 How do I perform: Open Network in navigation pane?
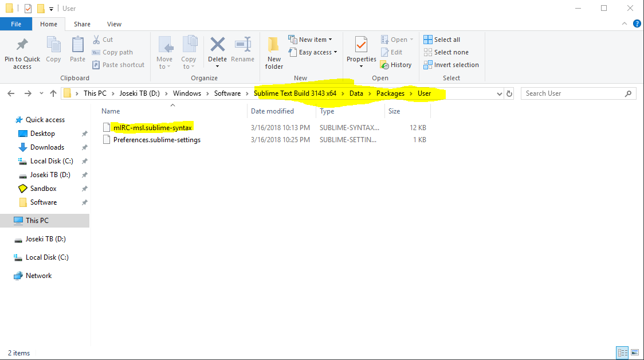click(x=38, y=276)
